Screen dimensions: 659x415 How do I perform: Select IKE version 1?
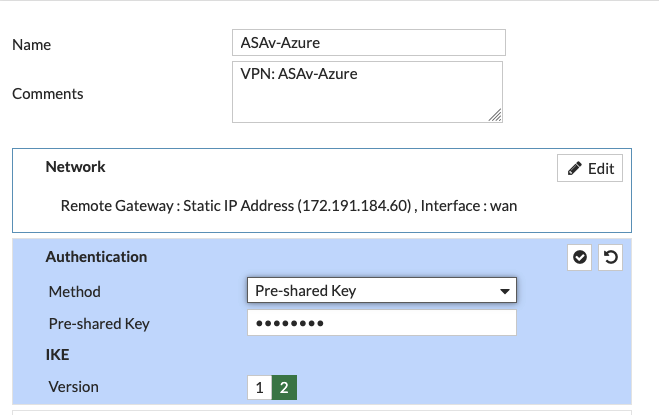tap(259, 387)
